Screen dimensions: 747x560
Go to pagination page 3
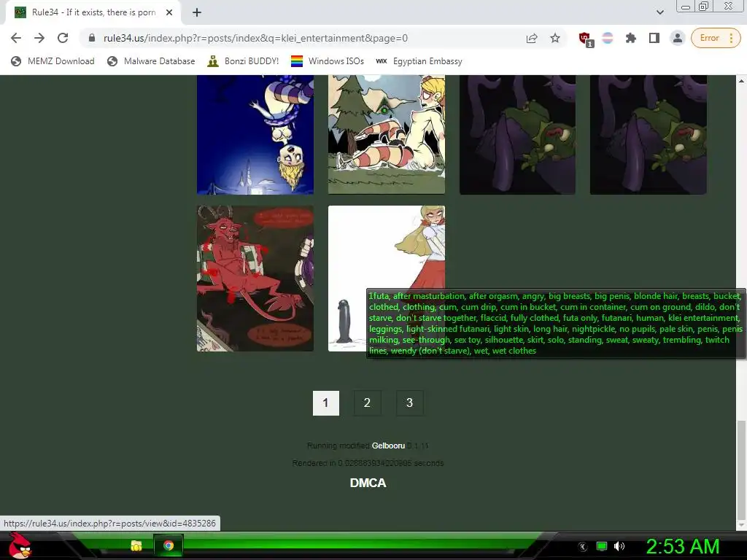tap(409, 402)
